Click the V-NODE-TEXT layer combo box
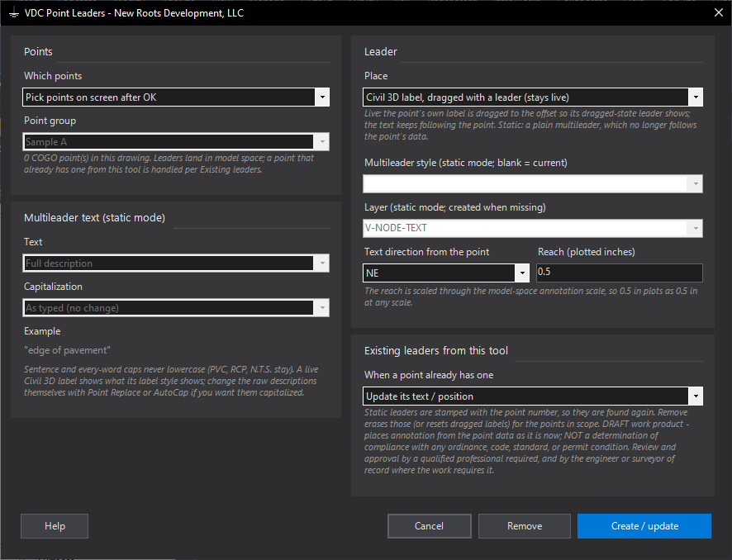 tap(533, 228)
